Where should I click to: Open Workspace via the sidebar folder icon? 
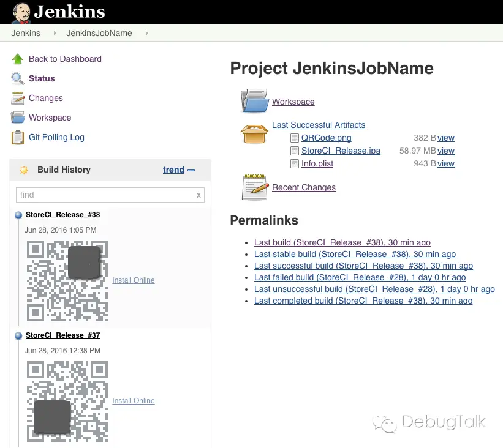[x=17, y=118]
